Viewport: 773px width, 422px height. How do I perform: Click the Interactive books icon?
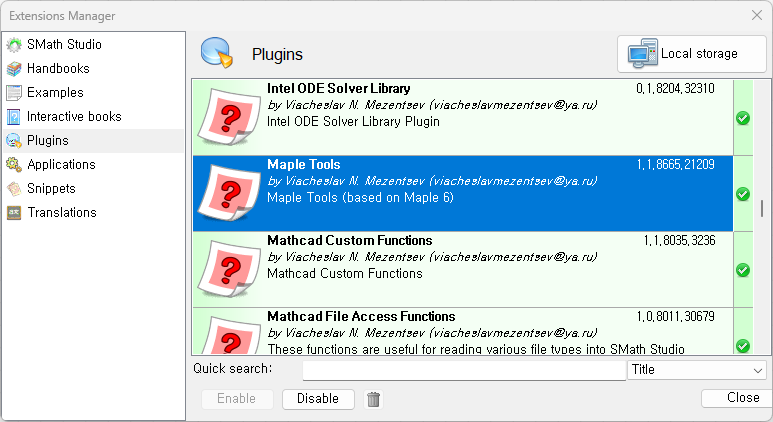tap(14, 117)
